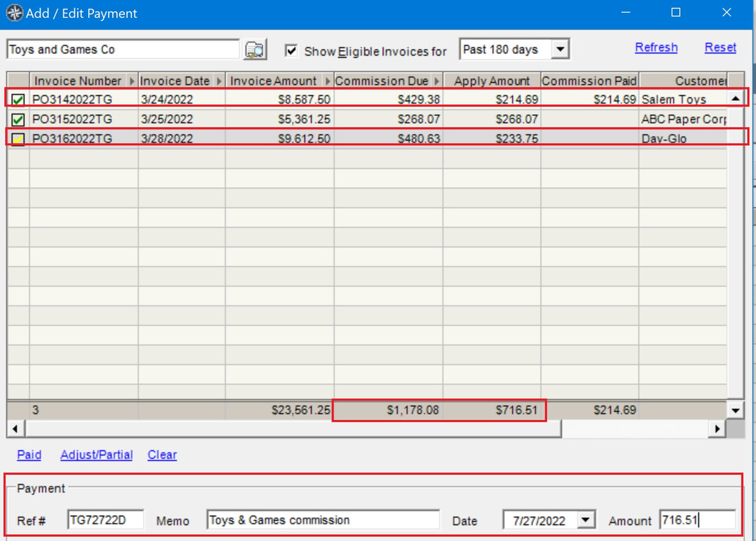Open Invoice Number column arrow
The width and height of the screenshot is (756, 541).
click(x=132, y=81)
